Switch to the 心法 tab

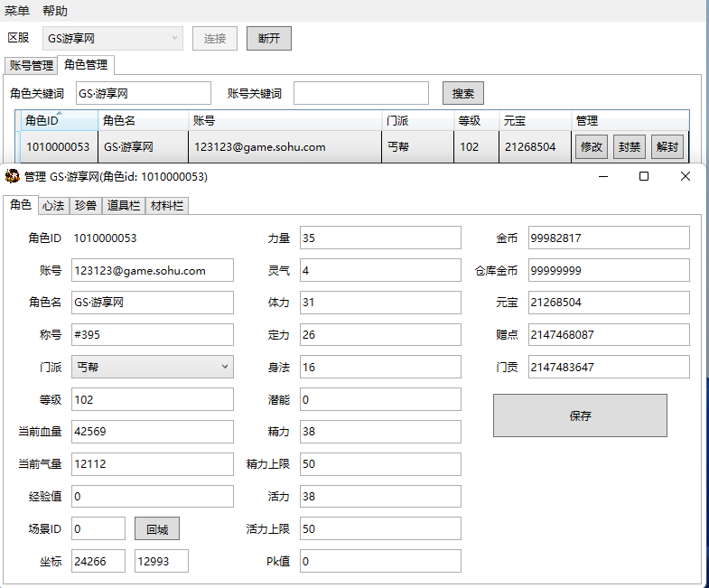click(x=52, y=206)
